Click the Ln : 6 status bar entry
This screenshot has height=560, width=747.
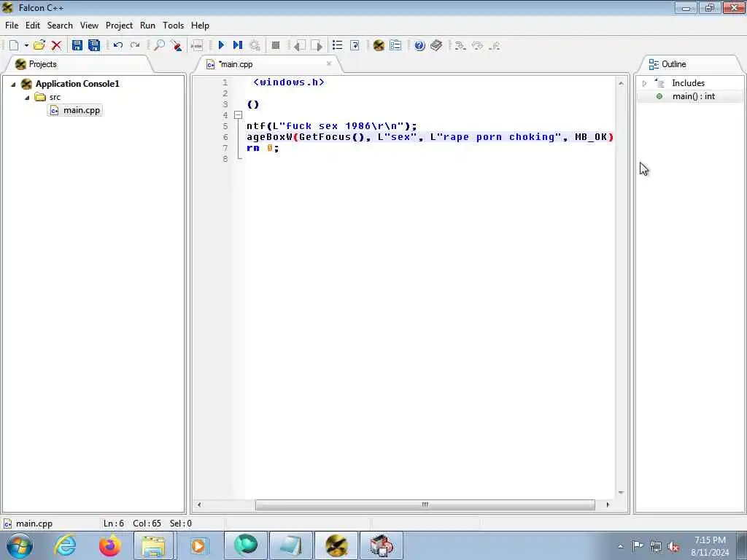pyautogui.click(x=113, y=524)
